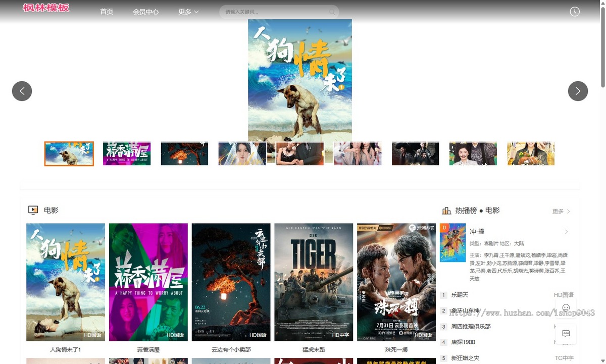Select the tree lantern carousel thumbnail
The image size is (606, 364).
[184, 154]
